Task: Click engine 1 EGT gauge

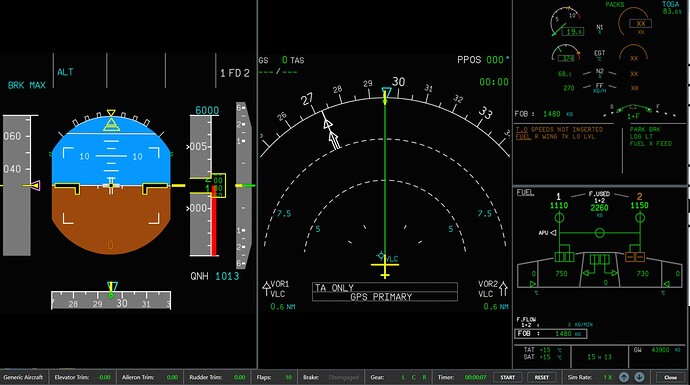Action: pos(566,53)
